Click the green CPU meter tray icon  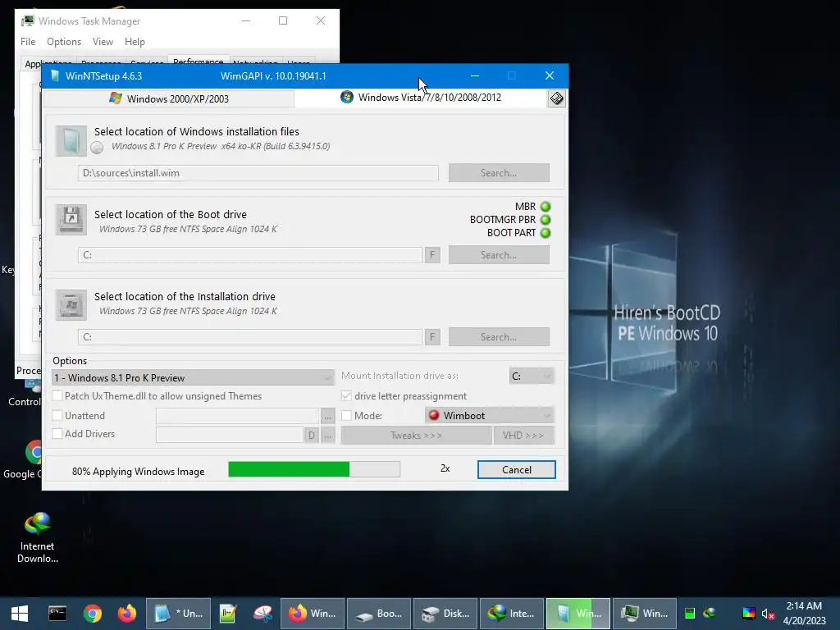point(690,614)
